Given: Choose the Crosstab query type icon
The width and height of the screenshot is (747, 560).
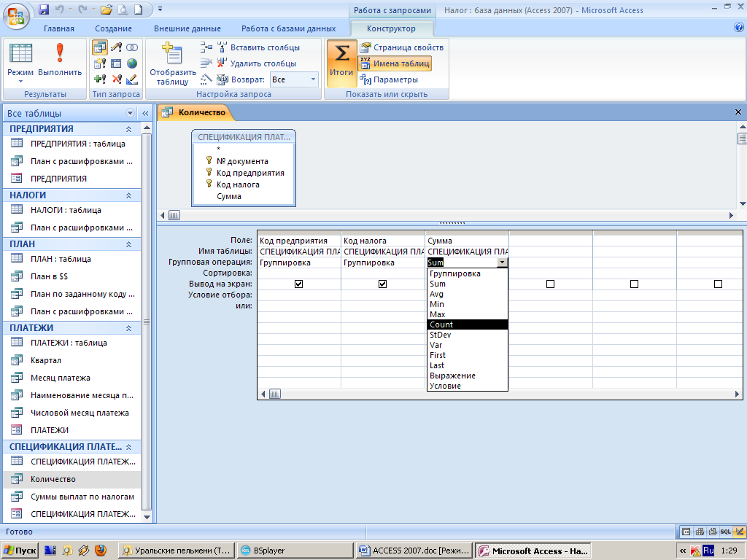Looking at the screenshot, I should [116, 63].
